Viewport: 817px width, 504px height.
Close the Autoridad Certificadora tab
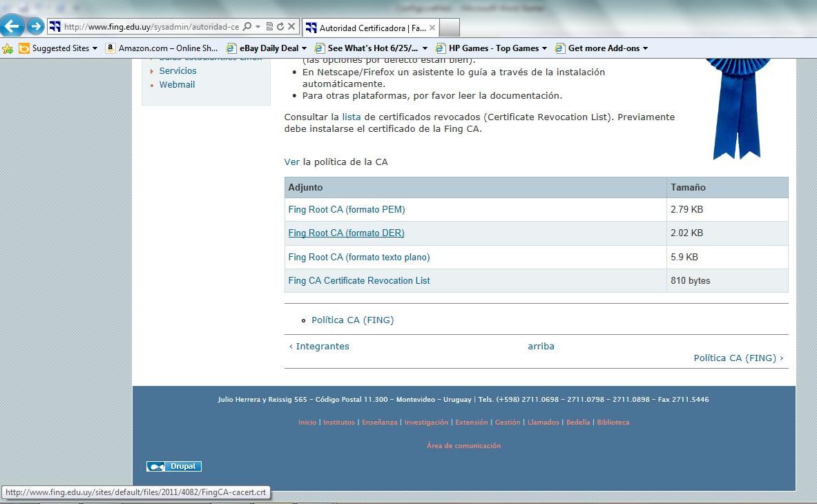(432, 28)
